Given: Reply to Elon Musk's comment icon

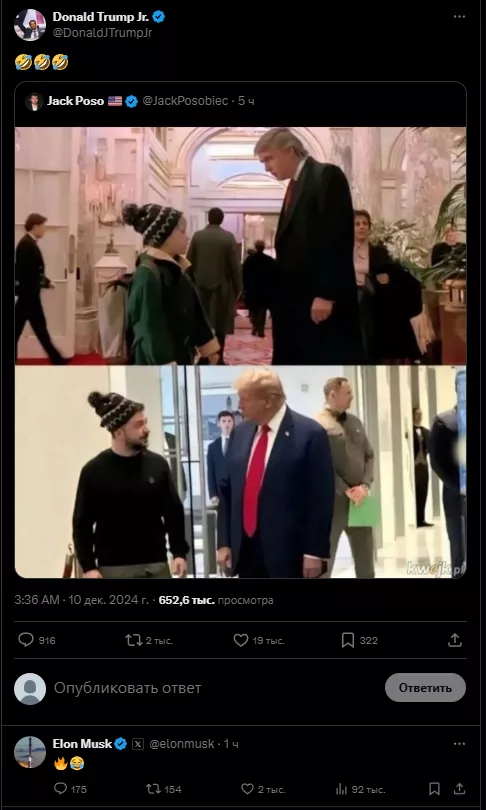Looking at the screenshot, I should pyautogui.click(x=60, y=788).
